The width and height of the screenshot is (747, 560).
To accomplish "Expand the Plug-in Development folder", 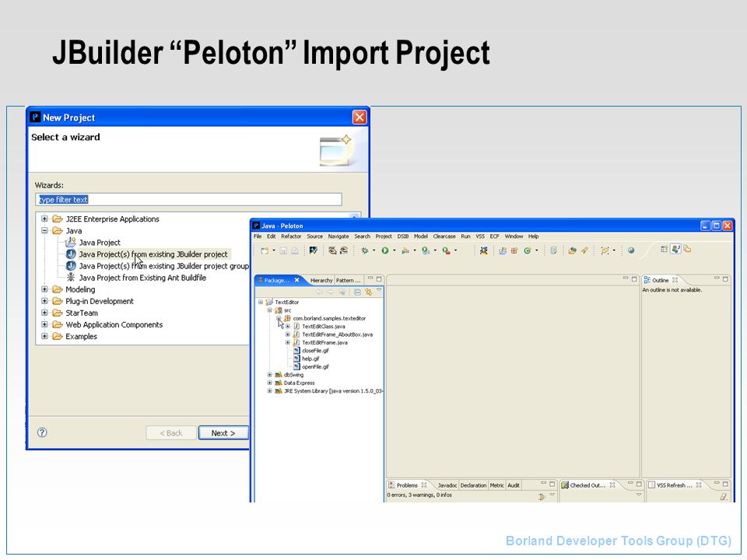I will point(44,301).
